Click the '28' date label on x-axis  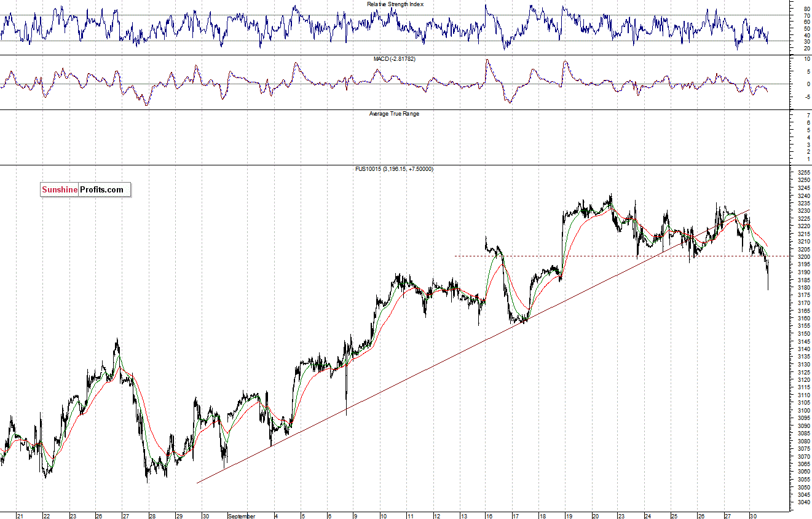click(152, 516)
